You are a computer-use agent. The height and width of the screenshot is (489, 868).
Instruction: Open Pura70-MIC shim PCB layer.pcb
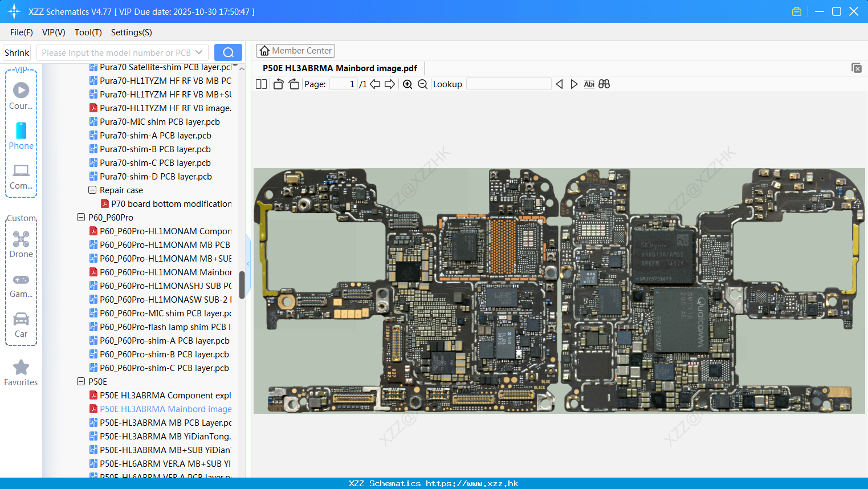pos(154,122)
